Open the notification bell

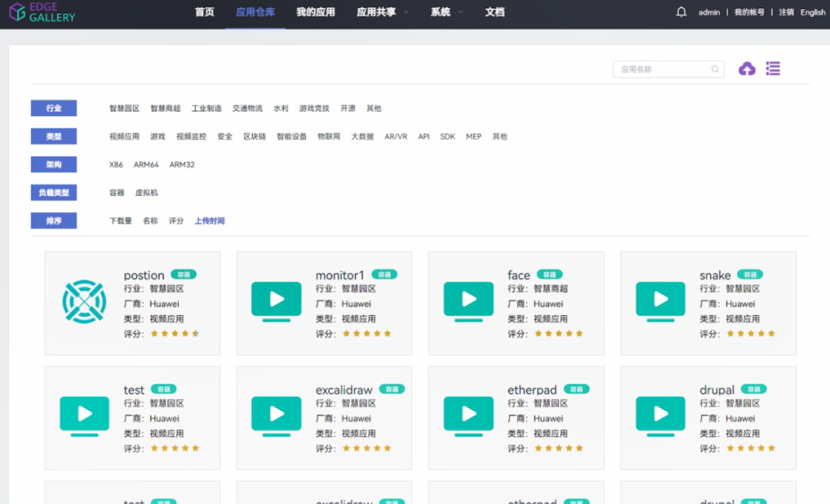(x=681, y=12)
